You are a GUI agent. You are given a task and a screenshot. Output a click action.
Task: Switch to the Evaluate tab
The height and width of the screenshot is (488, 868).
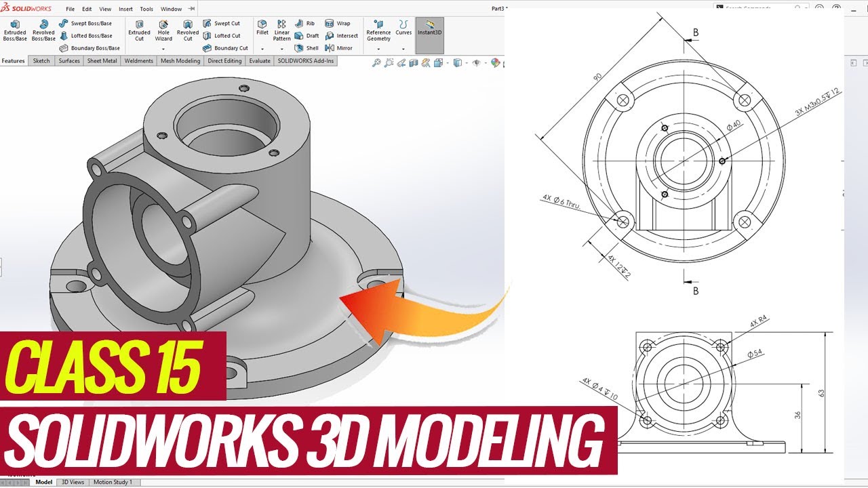(x=260, y=61)
